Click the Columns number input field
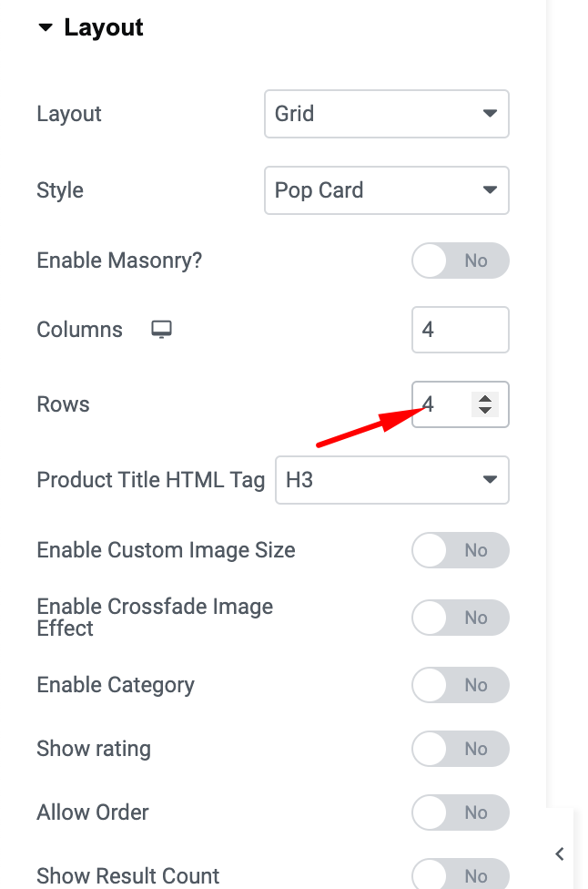588x889 pixels. pyautogui.click(x=461, y=330)
